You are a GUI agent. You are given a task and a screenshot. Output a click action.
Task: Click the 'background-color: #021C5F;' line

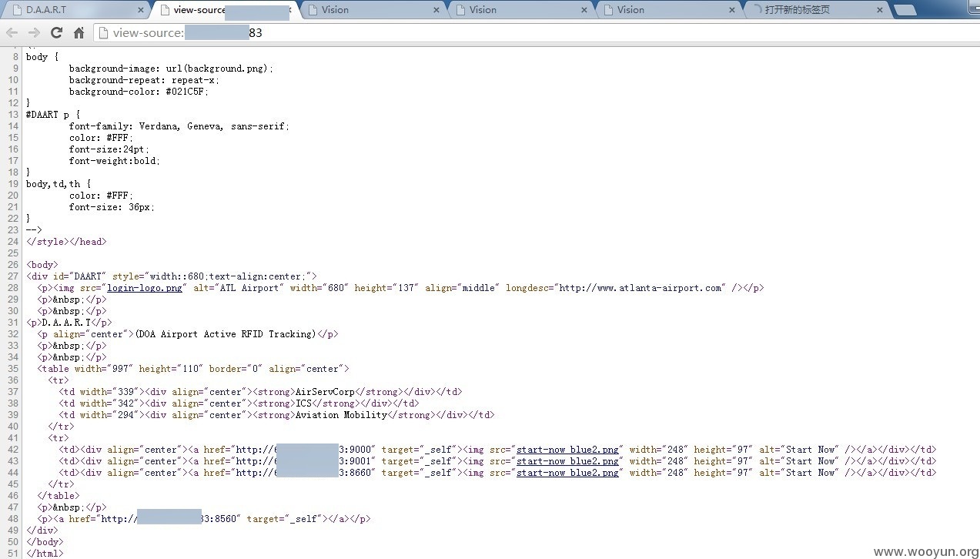click(139, 92)
